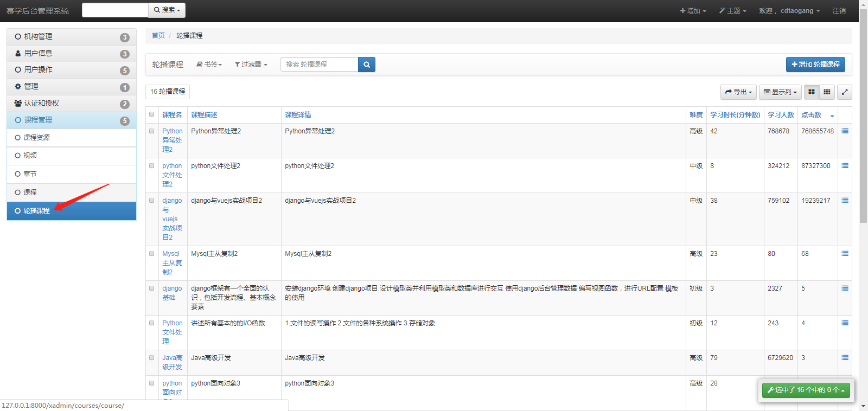The height and width of the screenshot is (411, 868).
Task: Open the 增加 dropdown in top bar
Action: tap(693, 11)
